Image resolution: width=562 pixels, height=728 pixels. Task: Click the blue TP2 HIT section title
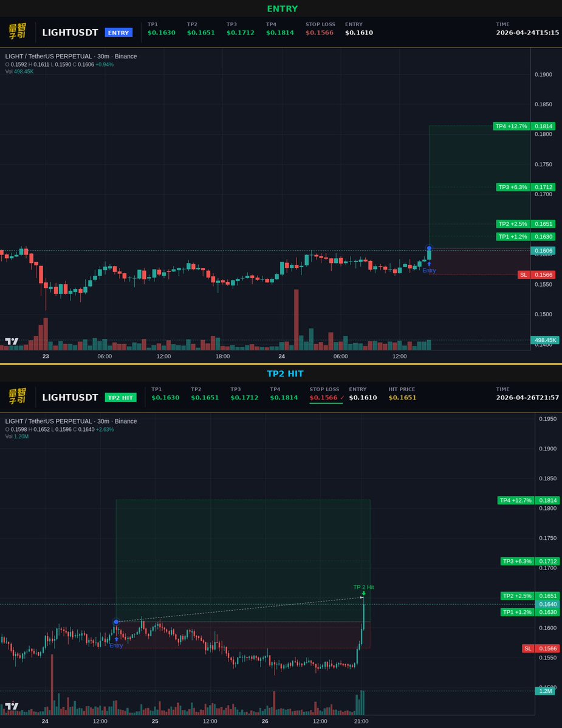(x=285, y=373)
